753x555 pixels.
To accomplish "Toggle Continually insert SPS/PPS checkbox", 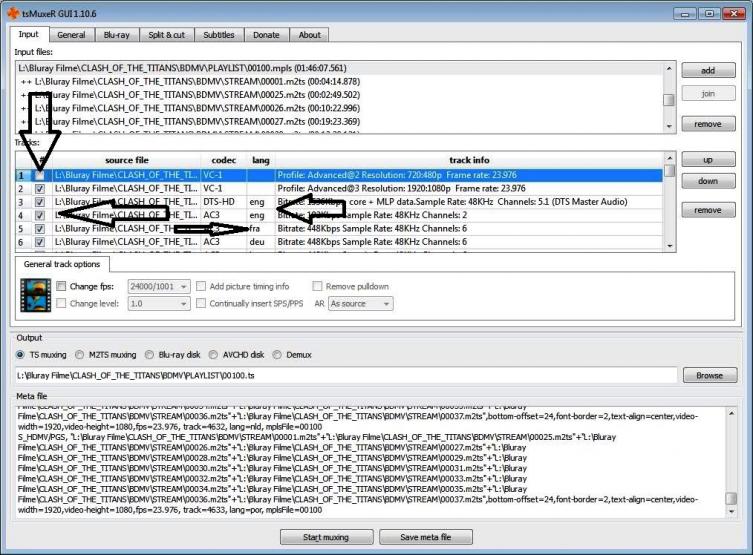I will 201,303.
